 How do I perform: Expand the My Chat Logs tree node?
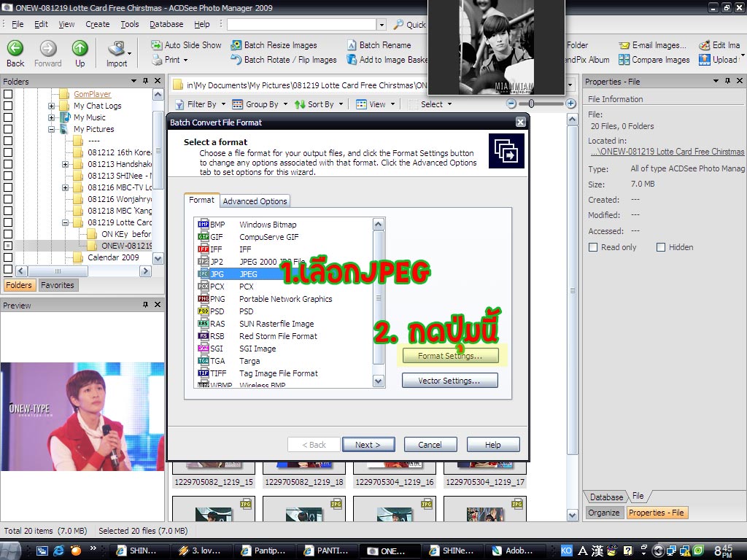pos(52,106)
